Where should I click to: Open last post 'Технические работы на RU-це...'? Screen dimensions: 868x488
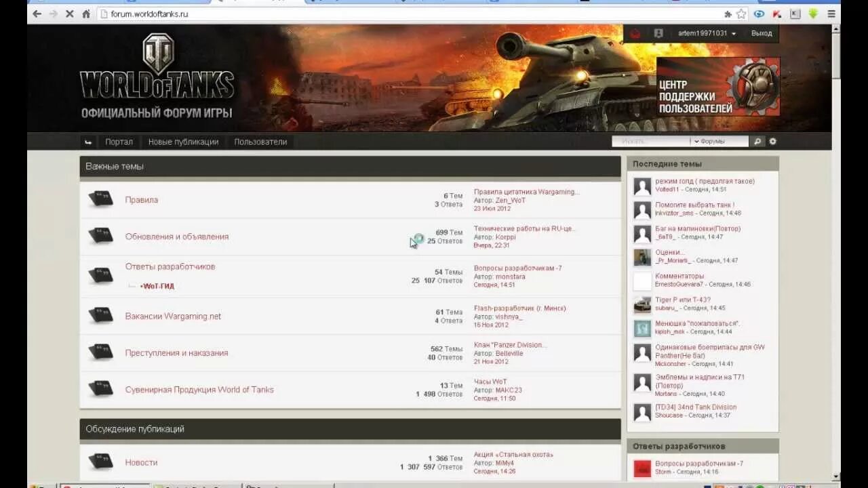coord(524,228)
